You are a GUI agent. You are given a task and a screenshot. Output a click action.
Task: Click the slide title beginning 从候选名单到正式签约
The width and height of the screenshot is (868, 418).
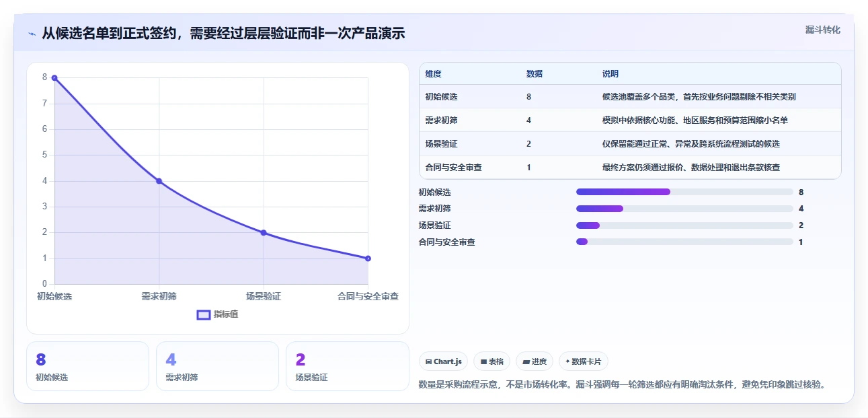pos(223,34)
